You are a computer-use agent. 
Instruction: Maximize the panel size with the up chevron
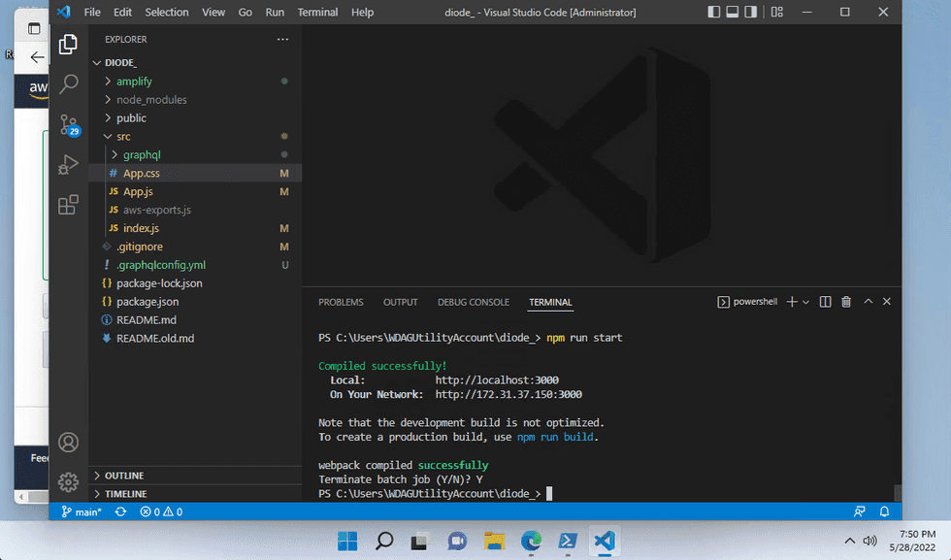coord(868,301)
